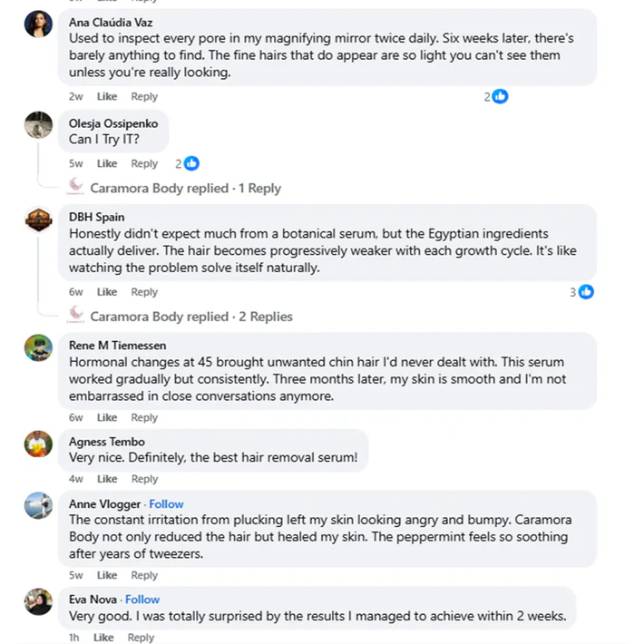644x644 pixels.
Task: Follow Eva Nova
Action: coord(142,600)
